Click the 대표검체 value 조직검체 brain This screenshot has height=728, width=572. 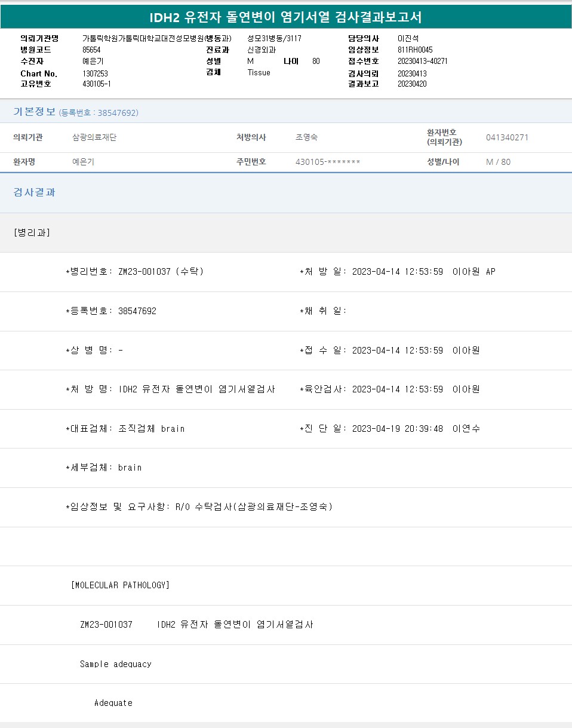pyautogui.click(x=151, y=429)
